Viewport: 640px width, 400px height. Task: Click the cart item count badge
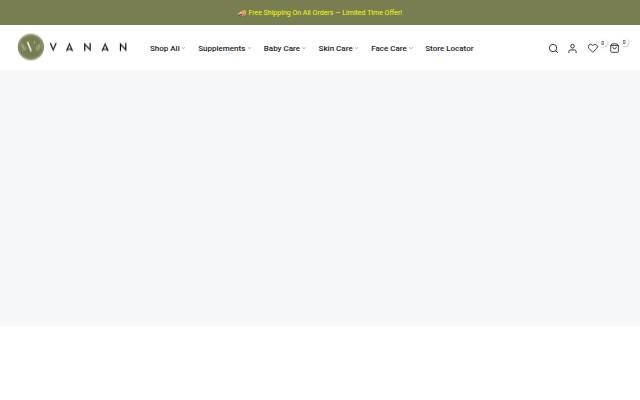[624, 42]
